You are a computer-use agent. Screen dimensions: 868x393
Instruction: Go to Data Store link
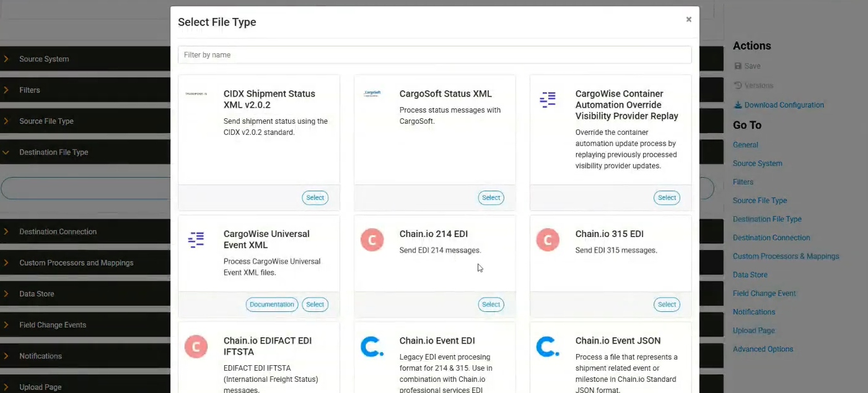pyautogui.click(x=750, y=275)
